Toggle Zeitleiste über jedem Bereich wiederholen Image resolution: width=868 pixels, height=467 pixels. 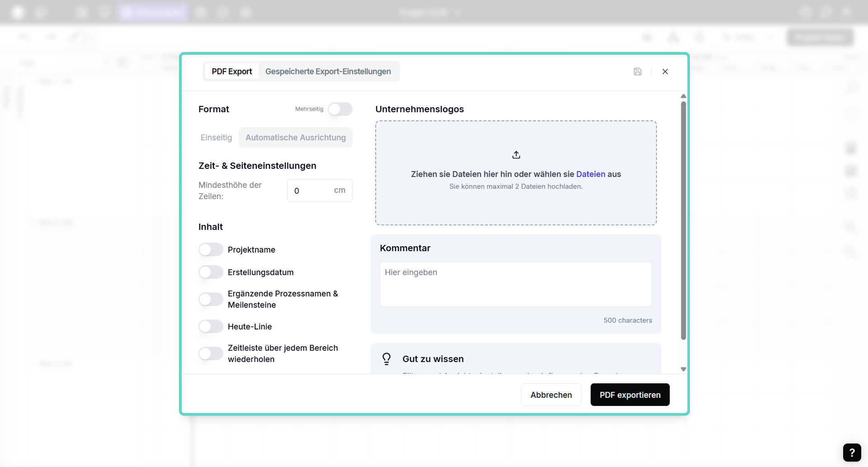point(211,353)
